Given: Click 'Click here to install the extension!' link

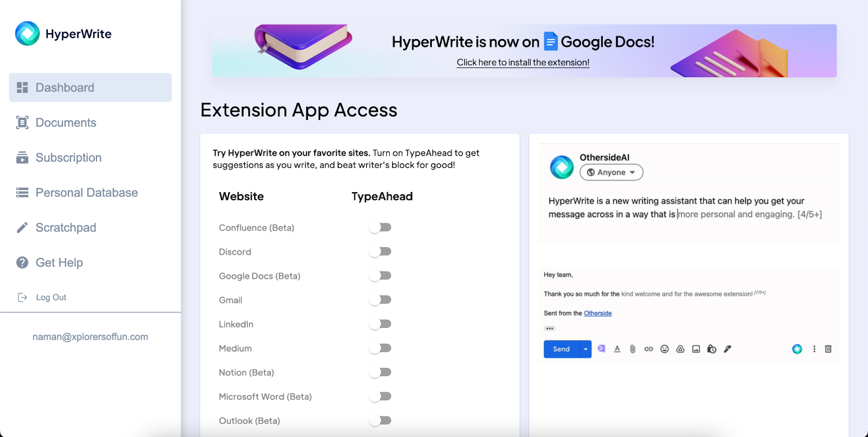Looking at the screenshot, I should [x=523, y=62].
